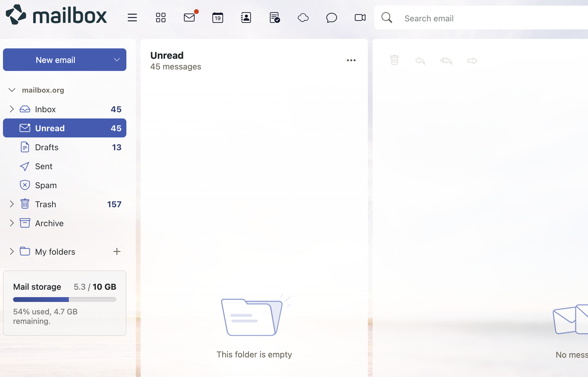Select the Drafts folder

[47, 147]
